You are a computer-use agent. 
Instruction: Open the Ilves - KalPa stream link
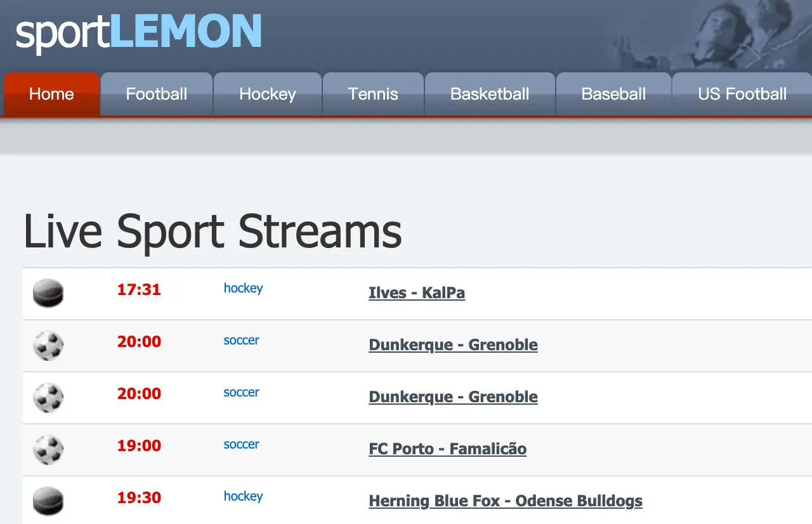point(417,293)
